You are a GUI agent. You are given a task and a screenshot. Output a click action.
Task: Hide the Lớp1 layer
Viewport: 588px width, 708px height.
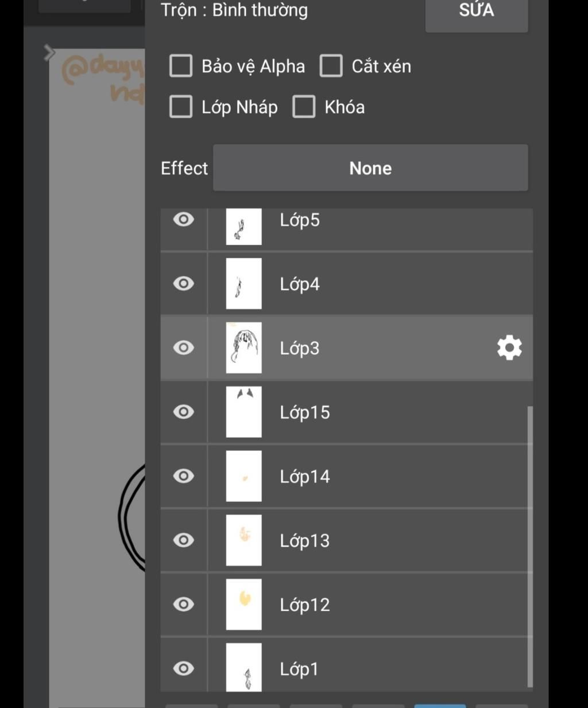tap(184, 668)
